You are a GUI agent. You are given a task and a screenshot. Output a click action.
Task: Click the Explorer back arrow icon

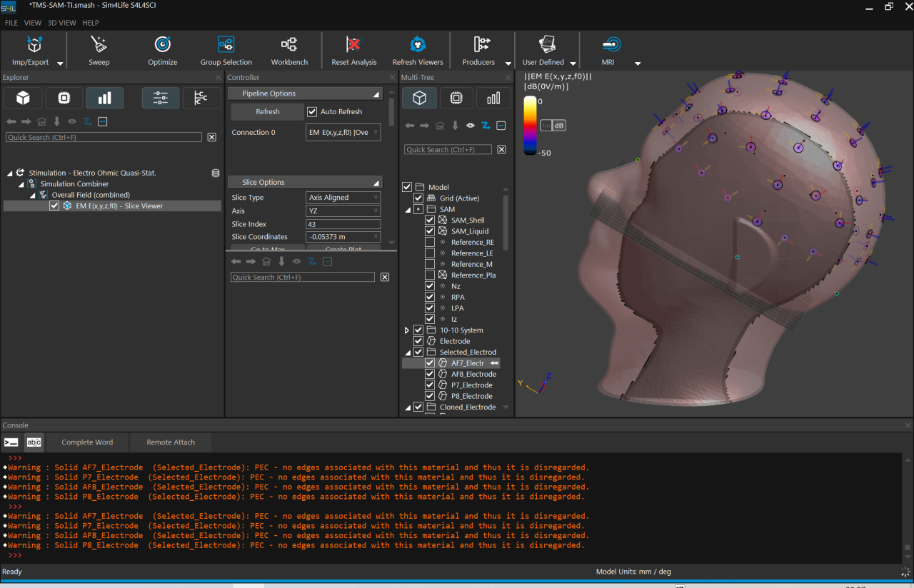pos(11,121)
